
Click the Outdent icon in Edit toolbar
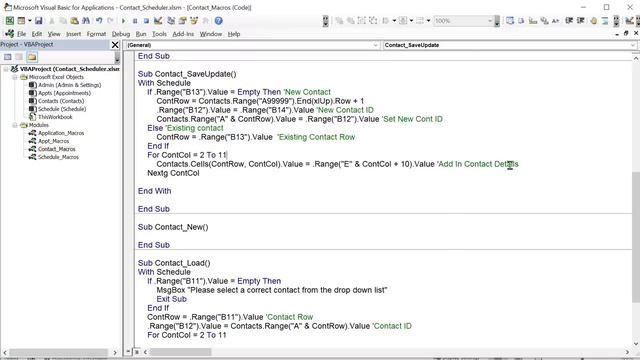point(580,21)
